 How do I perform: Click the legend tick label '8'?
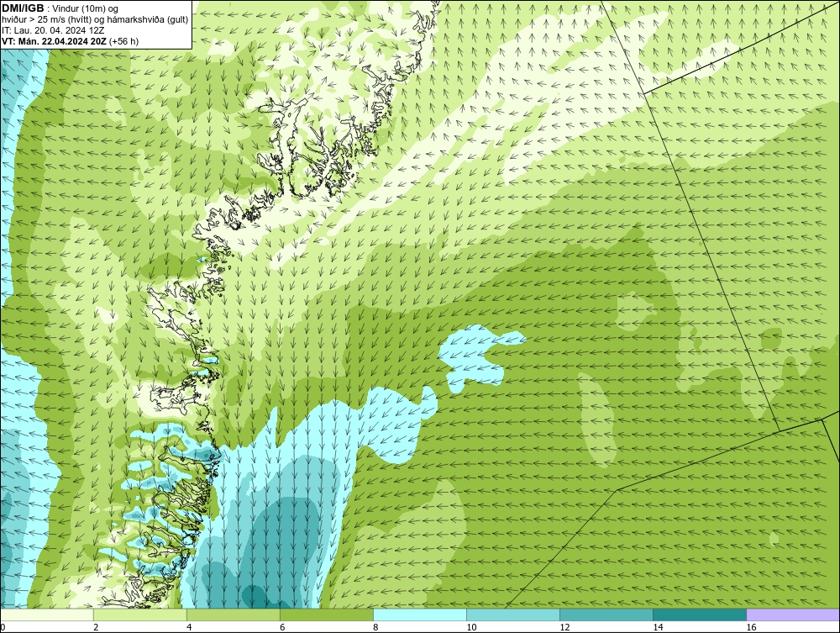click(x=375, y=627)
